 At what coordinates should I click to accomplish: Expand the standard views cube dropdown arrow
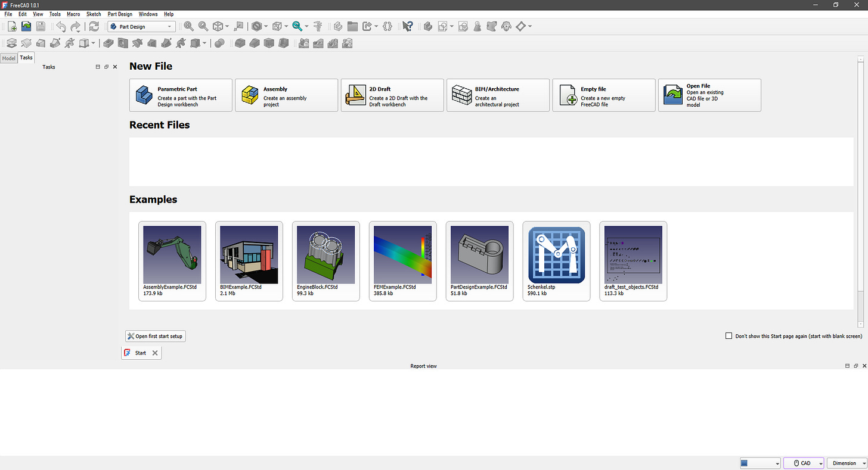pos(227,26)
